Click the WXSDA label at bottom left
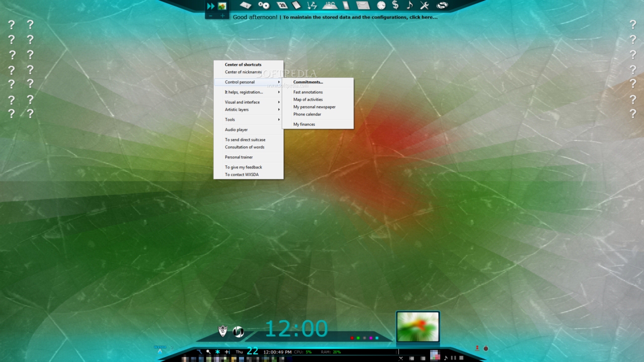The width and height of the screenshot is (644, 362). (160, 347)
